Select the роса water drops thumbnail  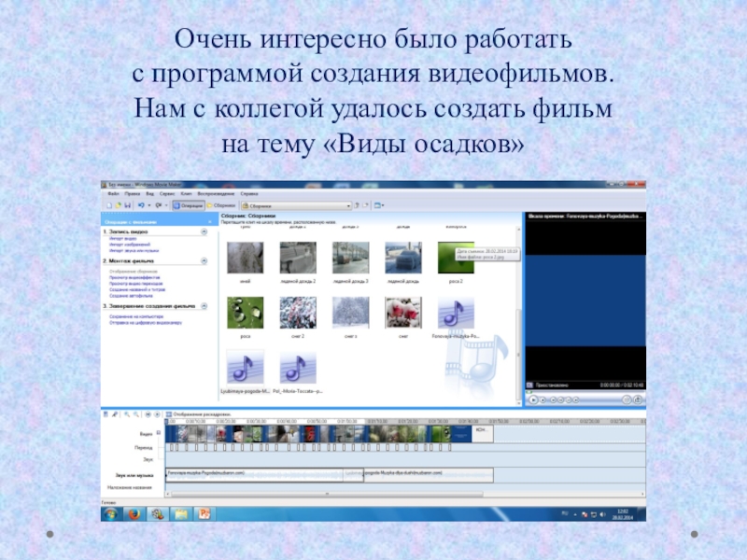pyautogui.click(x=245, y=313)
